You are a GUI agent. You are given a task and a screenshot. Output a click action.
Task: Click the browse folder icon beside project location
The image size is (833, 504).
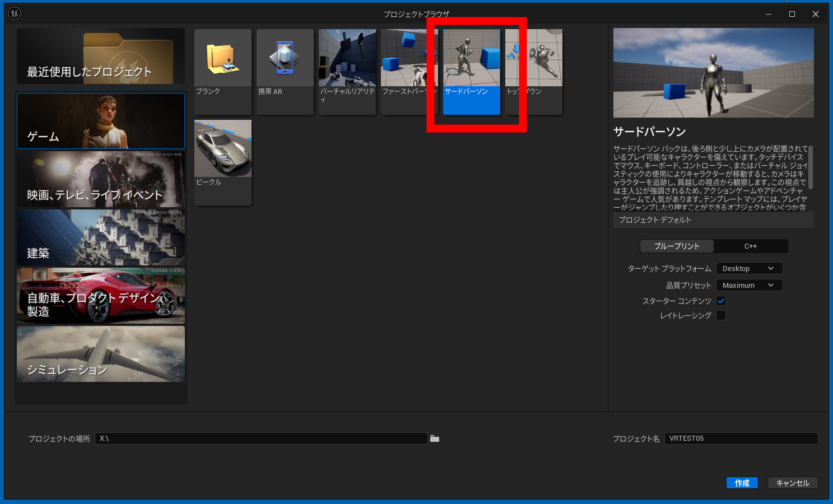click(x=435, y=438)
